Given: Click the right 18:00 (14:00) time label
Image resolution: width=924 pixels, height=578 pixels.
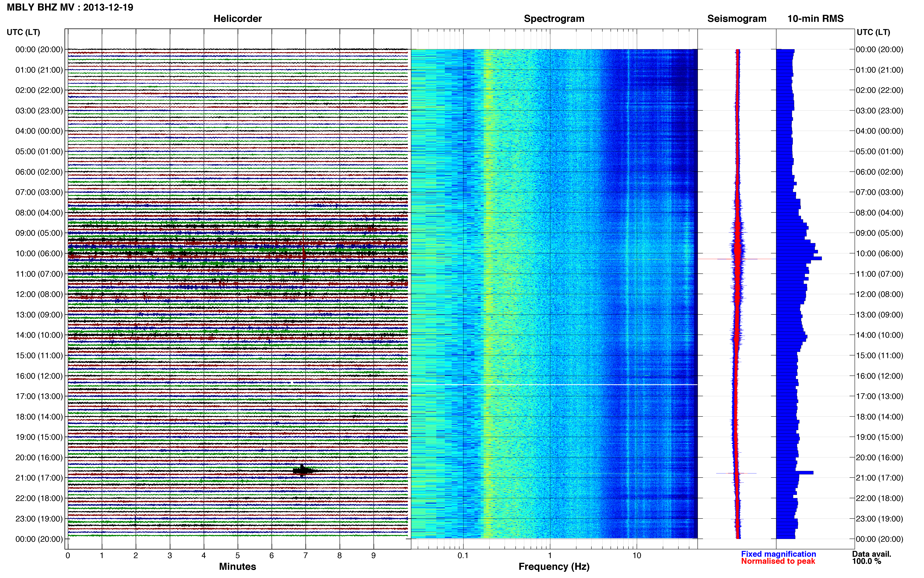Looking at the screenshot, I should (x=879, y=417).
